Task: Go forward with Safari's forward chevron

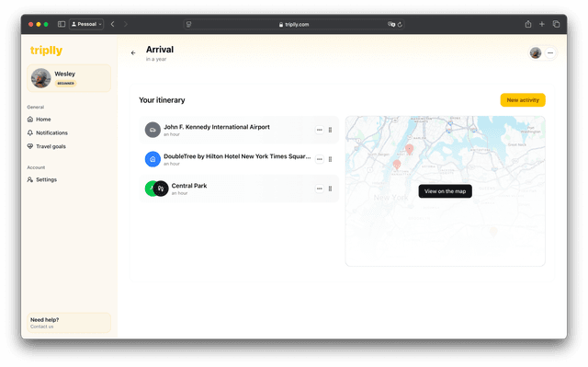Action: pyautogui.click(x=126, y=24)
